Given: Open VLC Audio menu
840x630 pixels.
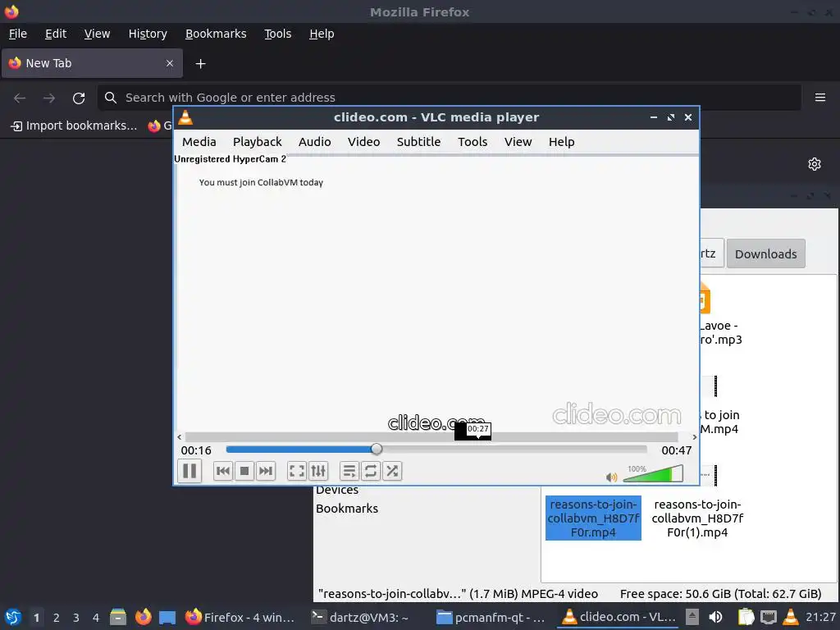Looking at the screenshot, I should pyautogui.click(x=314, y=142).
